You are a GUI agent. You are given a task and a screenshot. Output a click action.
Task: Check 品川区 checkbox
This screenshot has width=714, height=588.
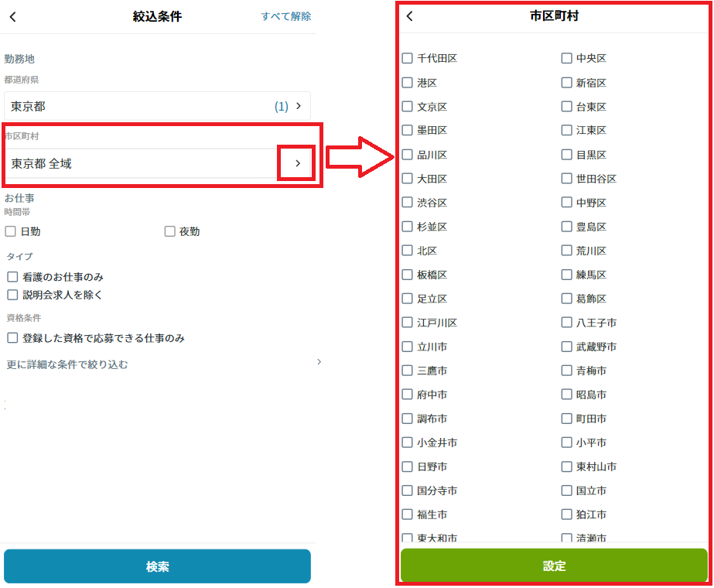click(407, 155)
